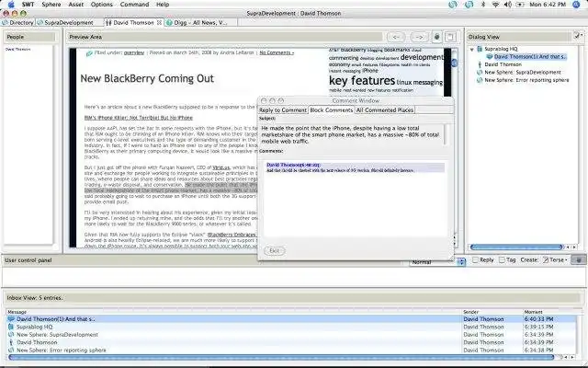The width and height of the screenshot is (588, 368).
Task: Select New Sphere: Error reporting sphere in Dialog View
Action: click(x=526, y=80)
